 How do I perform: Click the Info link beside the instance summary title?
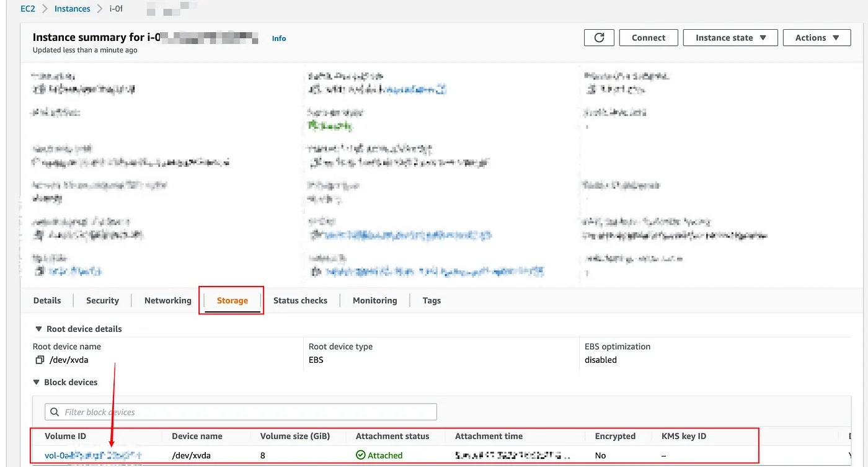tap(278, 38)
